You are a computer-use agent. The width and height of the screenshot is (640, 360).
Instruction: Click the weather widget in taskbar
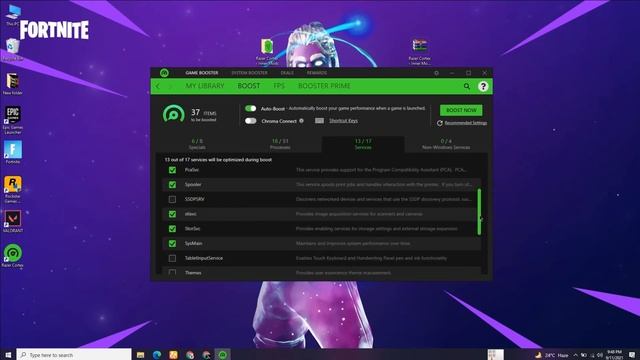551,355
